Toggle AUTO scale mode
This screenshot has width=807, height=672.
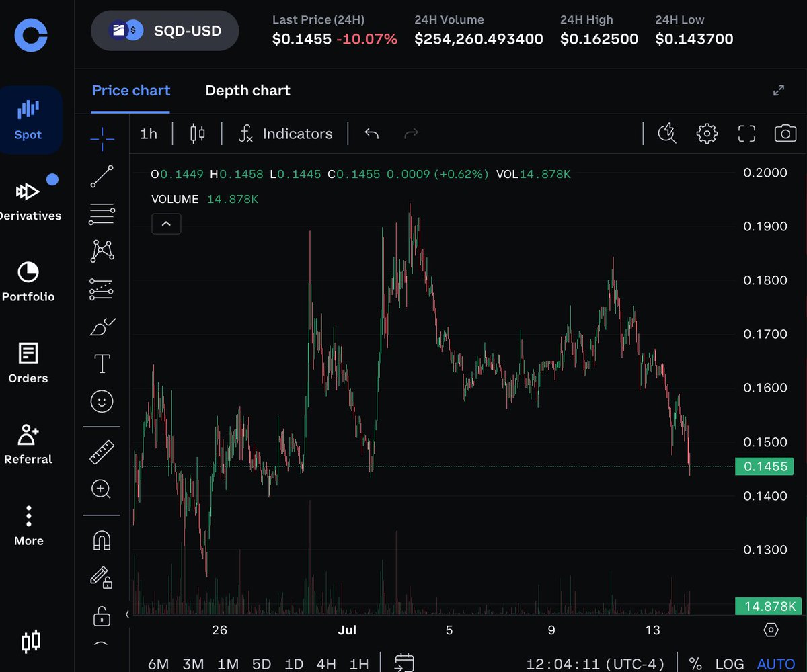pos(776,664)
